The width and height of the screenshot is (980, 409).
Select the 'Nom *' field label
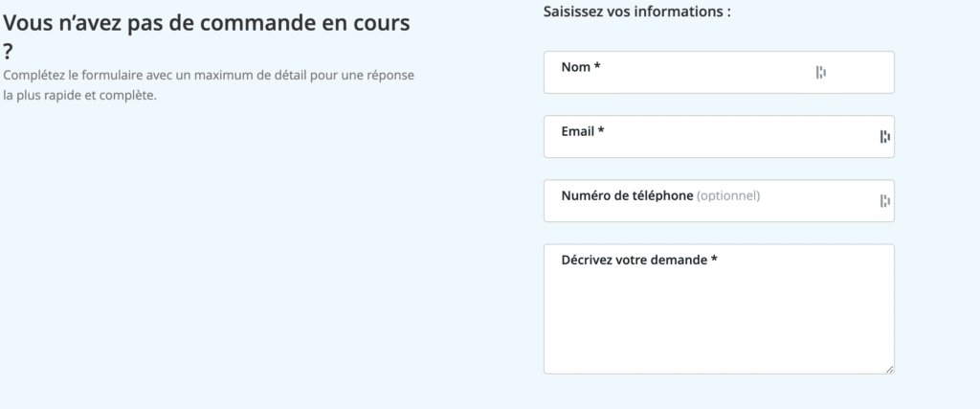(x=581, y=67)
